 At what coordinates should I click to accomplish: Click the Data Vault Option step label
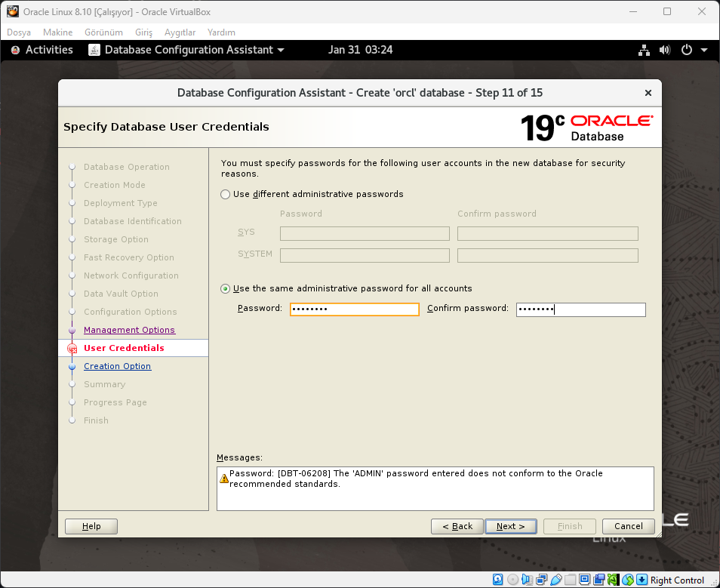point(121,294)
